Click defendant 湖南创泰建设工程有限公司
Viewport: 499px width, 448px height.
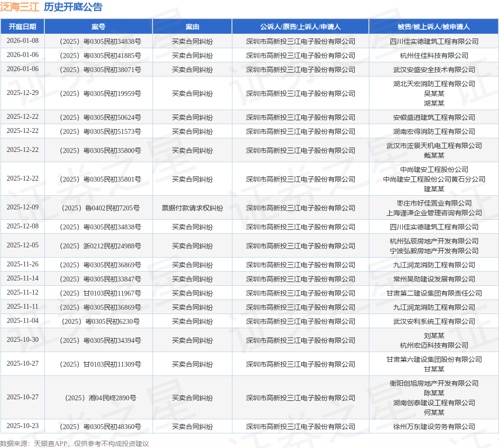(434, 403)
